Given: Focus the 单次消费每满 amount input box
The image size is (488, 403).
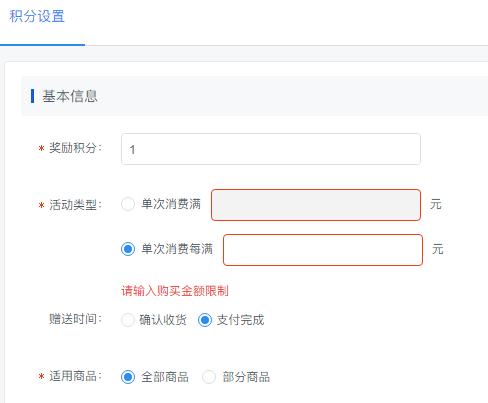Looking at the screenshot, I should pyautogui.click(x=323, y=250).
